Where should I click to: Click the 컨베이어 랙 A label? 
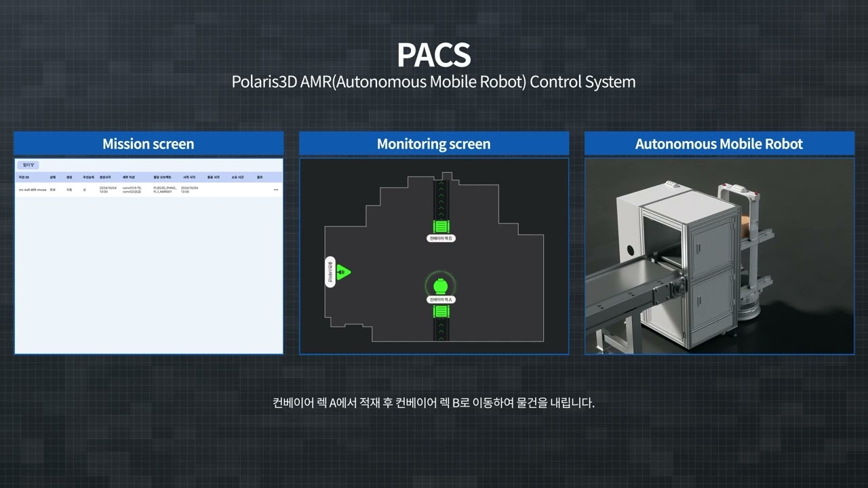[x=441, y=300]
